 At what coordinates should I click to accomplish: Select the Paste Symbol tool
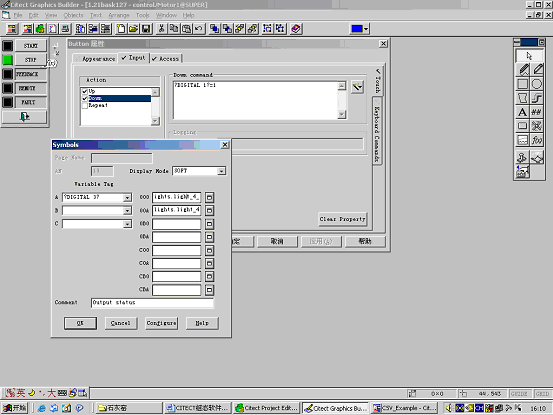pos(523,157)
